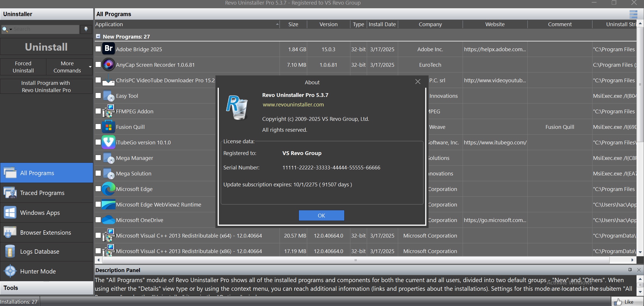Select the serial number text in About
The width and height of the screenshot is (644, 306).
[x=331, y=167]
